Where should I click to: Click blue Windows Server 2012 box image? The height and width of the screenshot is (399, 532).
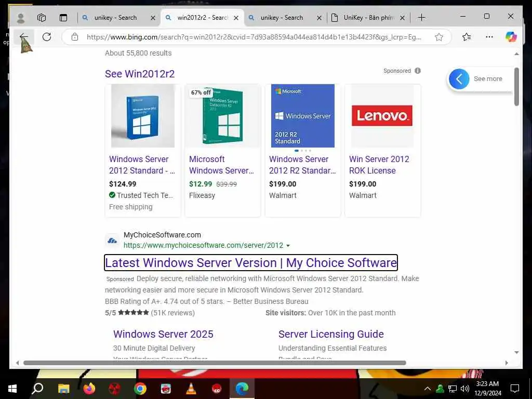coord(143,116)
